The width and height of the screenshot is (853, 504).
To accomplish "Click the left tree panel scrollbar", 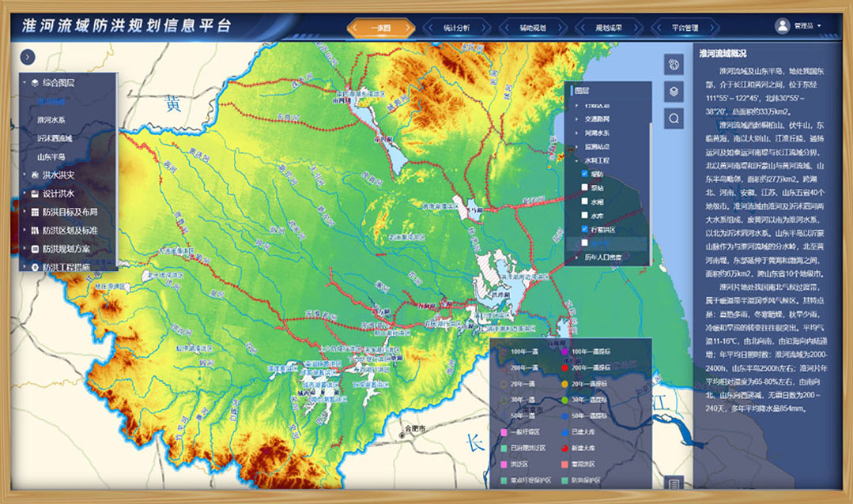I will [116, 171].
